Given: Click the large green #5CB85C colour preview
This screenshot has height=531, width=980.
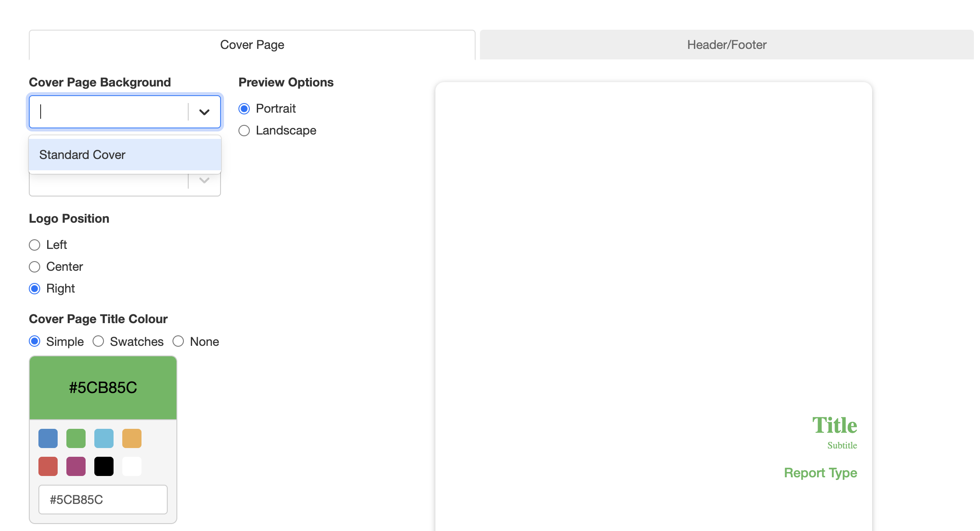Looking at the screenshot, I should tap(103, 387).
